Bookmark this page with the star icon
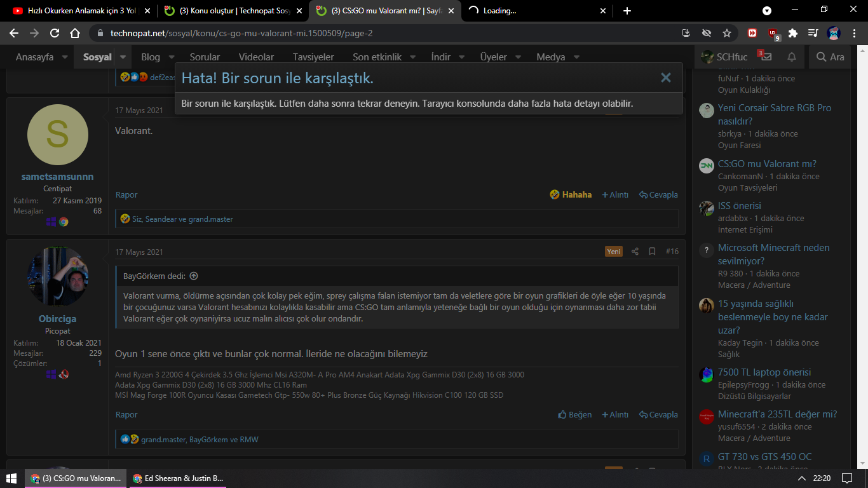 727,33
